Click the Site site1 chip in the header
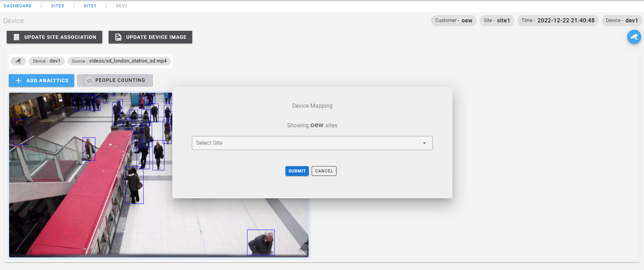 pos(497,21)
